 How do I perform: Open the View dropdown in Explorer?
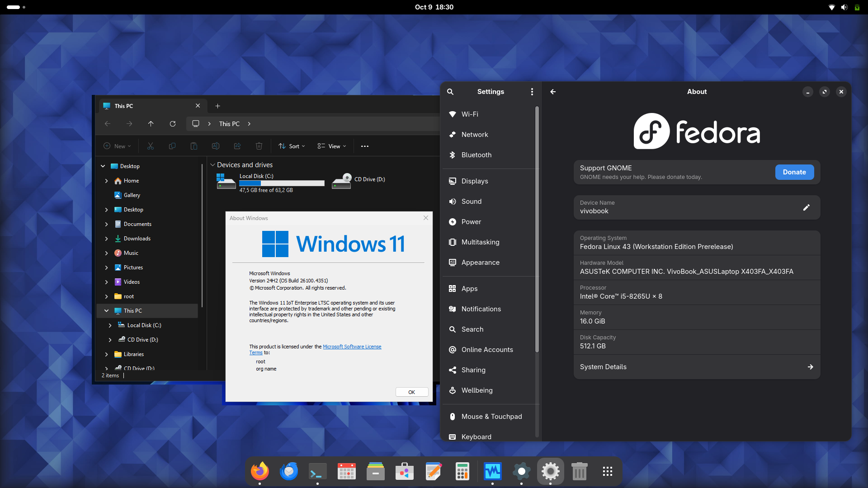[x=332, y=146]
